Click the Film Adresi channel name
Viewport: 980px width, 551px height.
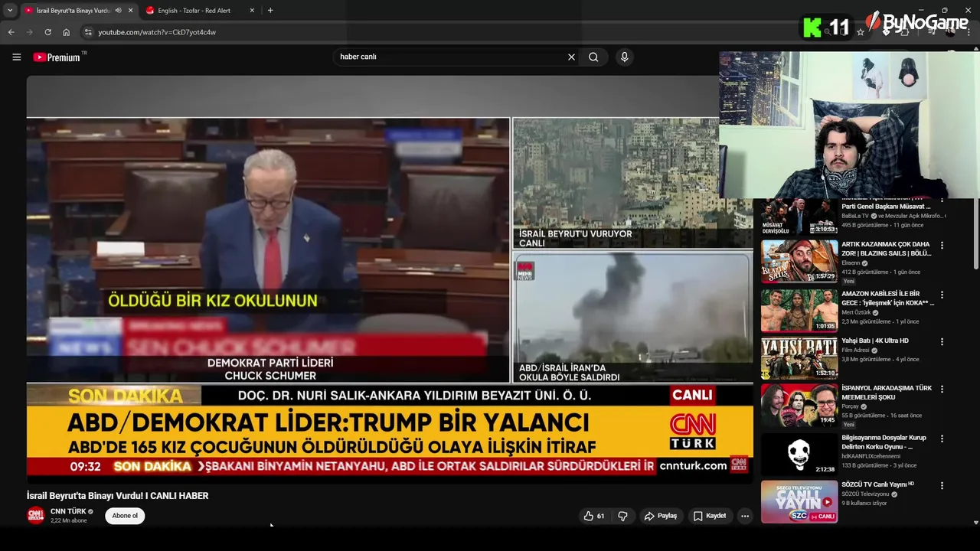click(856, 350)
